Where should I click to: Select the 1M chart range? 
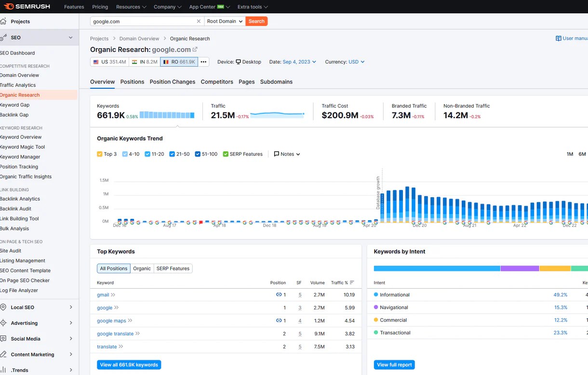pos(570,154)
